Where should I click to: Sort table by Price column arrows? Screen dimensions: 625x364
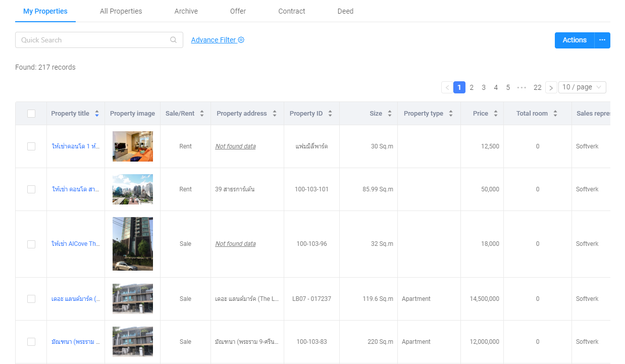(496, 114)
